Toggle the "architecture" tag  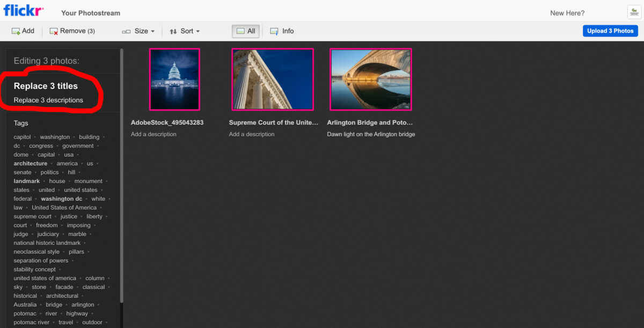click(x=30, y=163)
